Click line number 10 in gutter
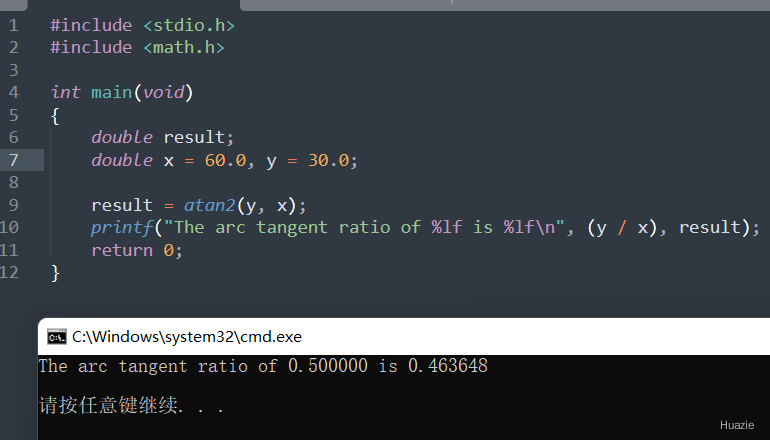 coord(9,227)
